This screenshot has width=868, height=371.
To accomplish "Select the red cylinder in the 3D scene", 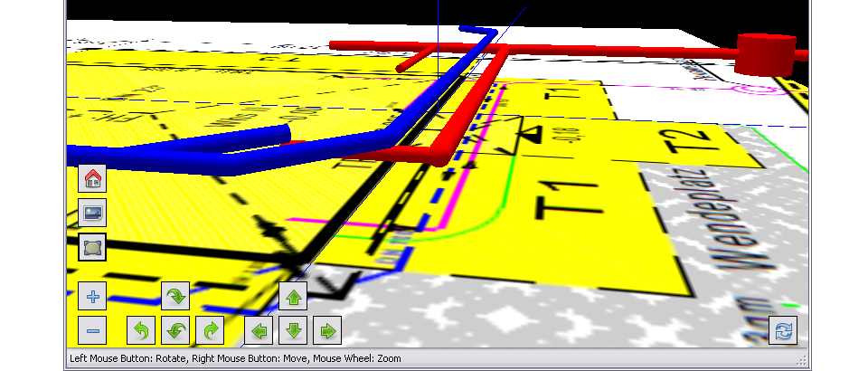I will 765,54.
